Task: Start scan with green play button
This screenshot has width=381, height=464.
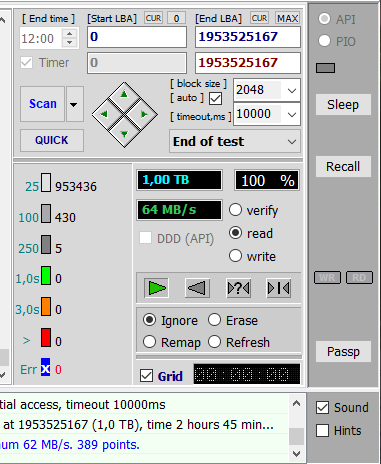Action: pyautogui.click(x=156, y=288)
